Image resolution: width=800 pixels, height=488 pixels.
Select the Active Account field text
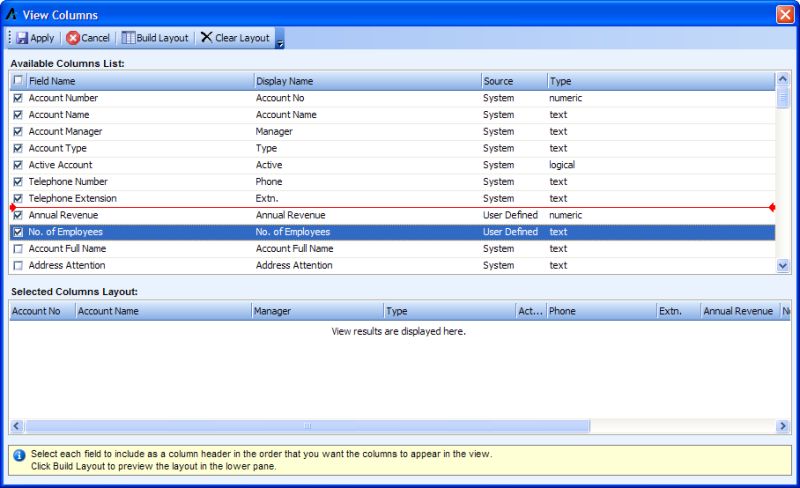pyautogui.click(x=60, y=165)
